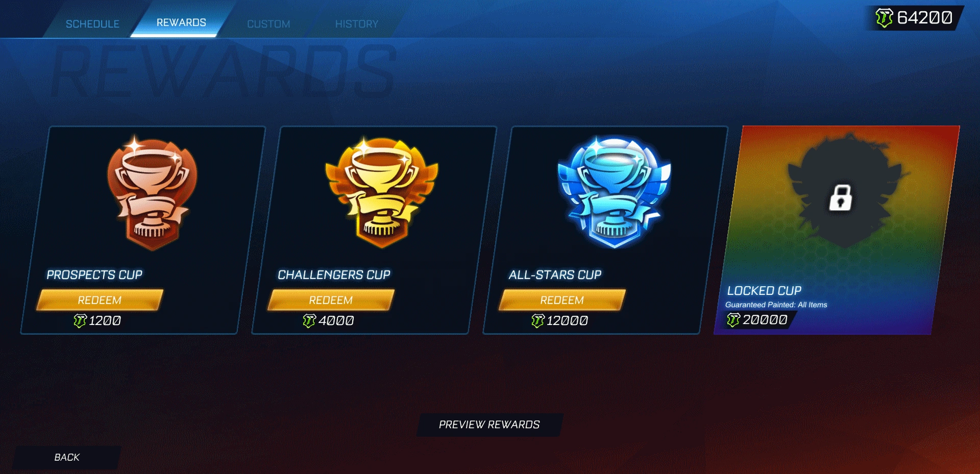Click the credit icon next to 1200
Screen dimensions: 980x474
(x=80, y=321)
